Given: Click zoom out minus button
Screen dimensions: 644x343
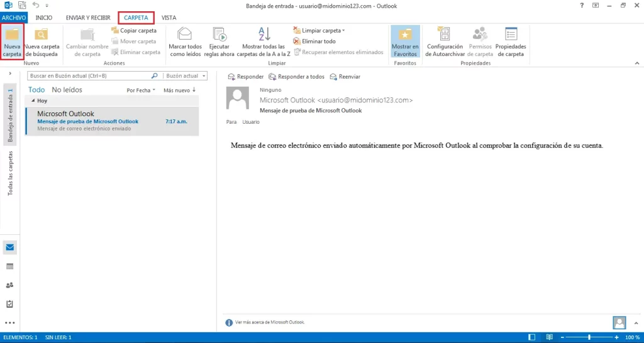Looking at the screenshot, I should pyautogui.click(x=563, y=337).
